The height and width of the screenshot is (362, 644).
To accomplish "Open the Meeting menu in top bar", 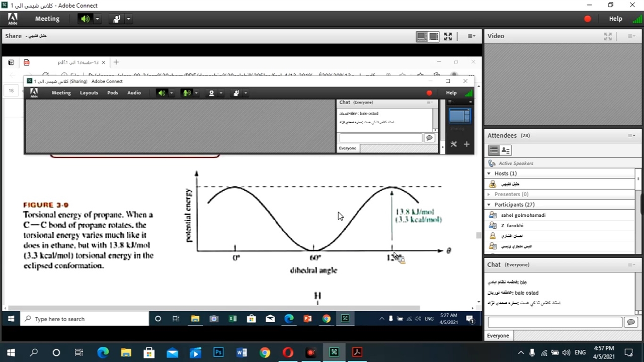I will 47,19.
